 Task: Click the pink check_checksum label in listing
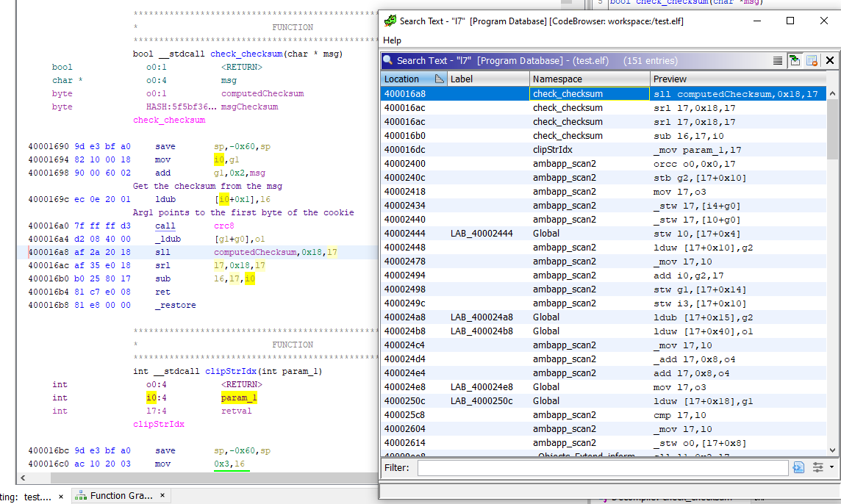[169, 120]
